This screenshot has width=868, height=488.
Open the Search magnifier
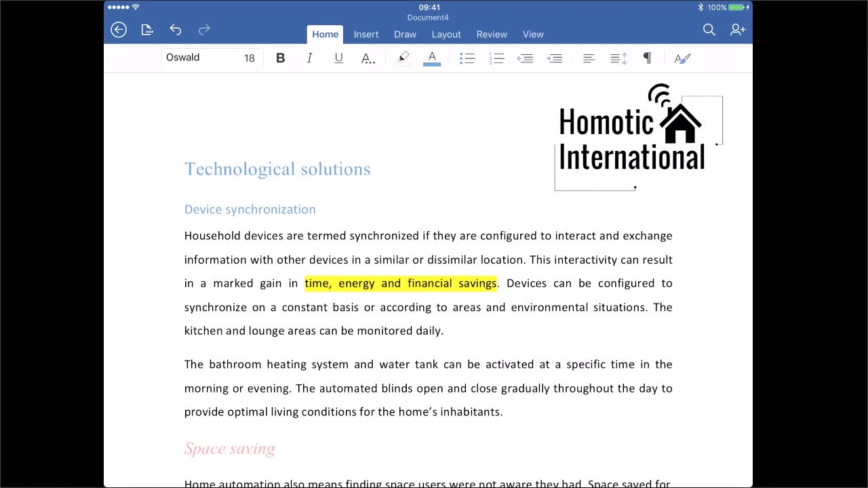[709, 29]
